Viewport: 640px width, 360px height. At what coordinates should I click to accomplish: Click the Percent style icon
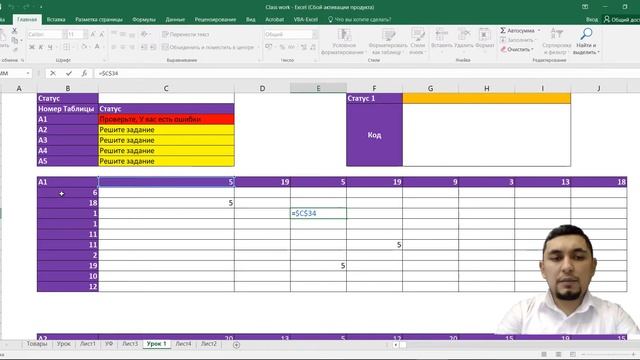point(282,47)
